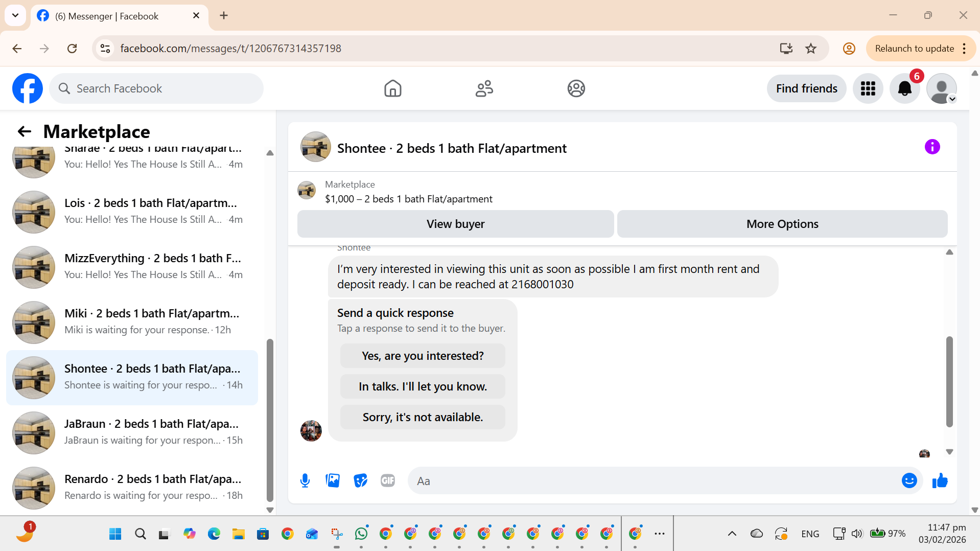Image resolution: width=980 pixels, height=551 pixels.
Task: Open conversation info purple icon
Action: (932, 147)
